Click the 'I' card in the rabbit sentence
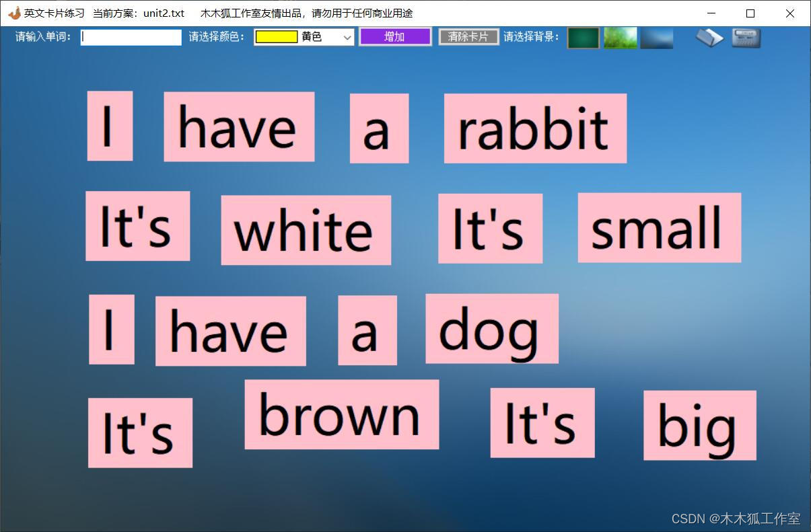Screen dimensions: 811x532 [110, 126]
